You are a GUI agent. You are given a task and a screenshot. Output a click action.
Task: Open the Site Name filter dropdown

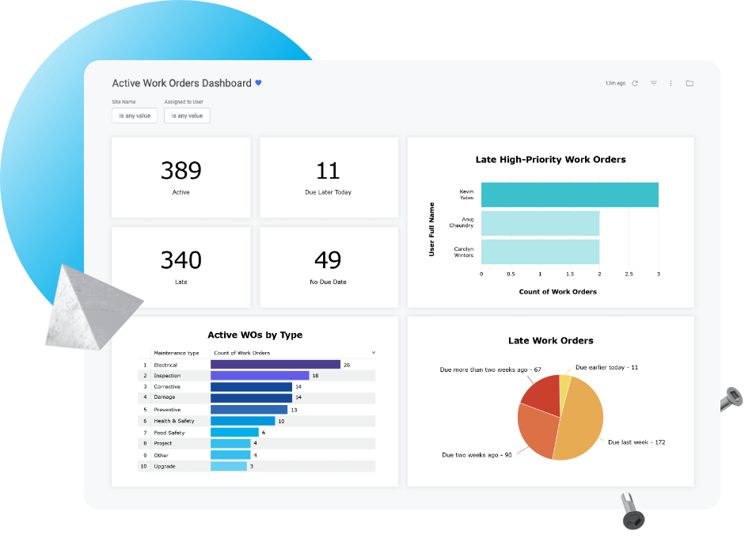[x=134, y=116]
